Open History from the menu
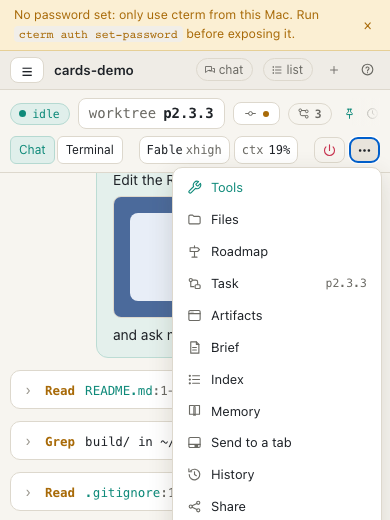This screenshot has width=390, height=520. click(x=277, y=475)
